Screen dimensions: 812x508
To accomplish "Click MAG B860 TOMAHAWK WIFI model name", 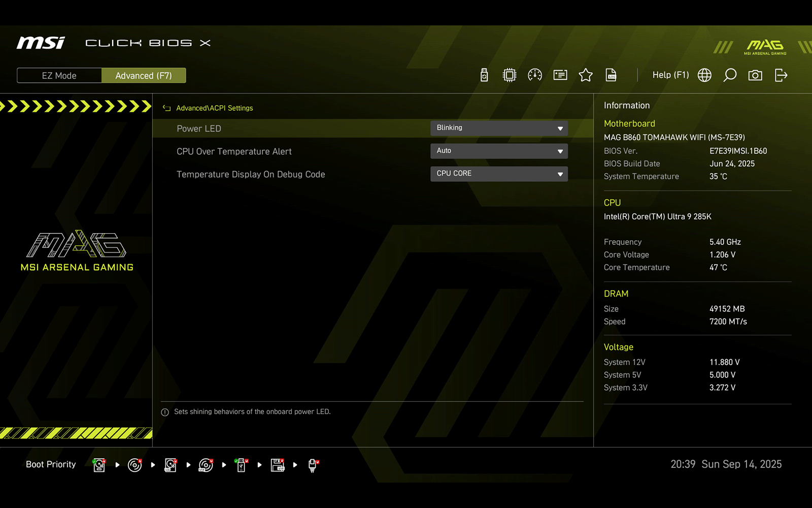I will 674,137.
